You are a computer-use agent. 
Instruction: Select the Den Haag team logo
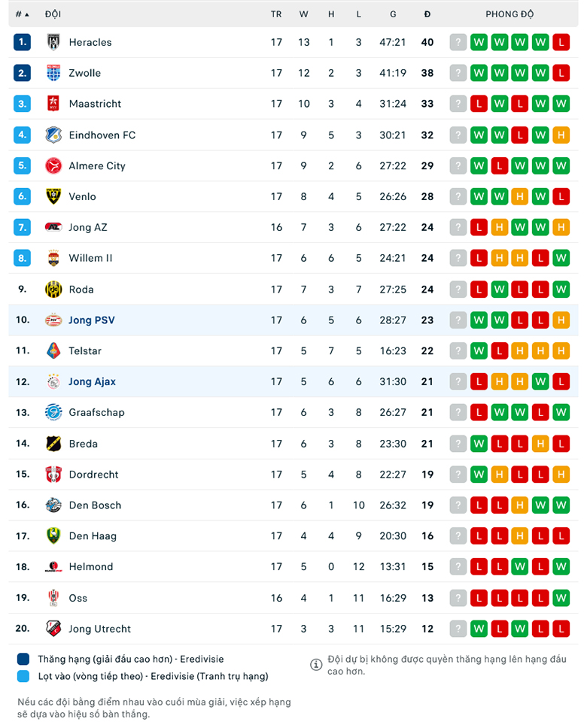[53, 535]
